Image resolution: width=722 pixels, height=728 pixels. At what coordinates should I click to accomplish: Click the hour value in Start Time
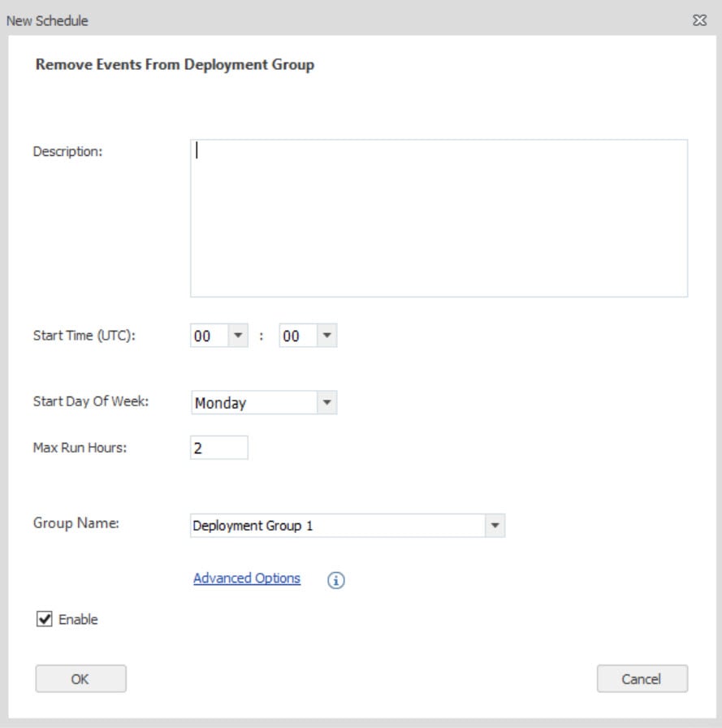point(209,336)
